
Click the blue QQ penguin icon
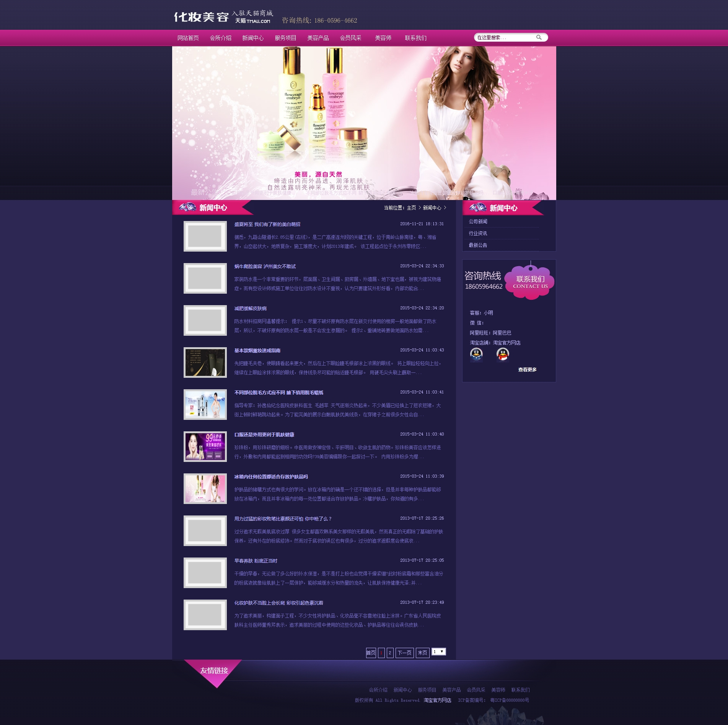476,354
